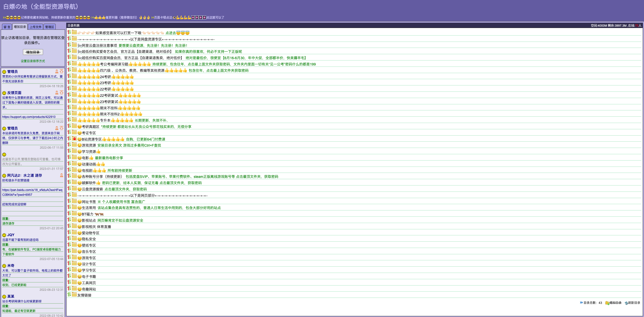
Task: Switch to the 留言 tab
Action: 7,27
